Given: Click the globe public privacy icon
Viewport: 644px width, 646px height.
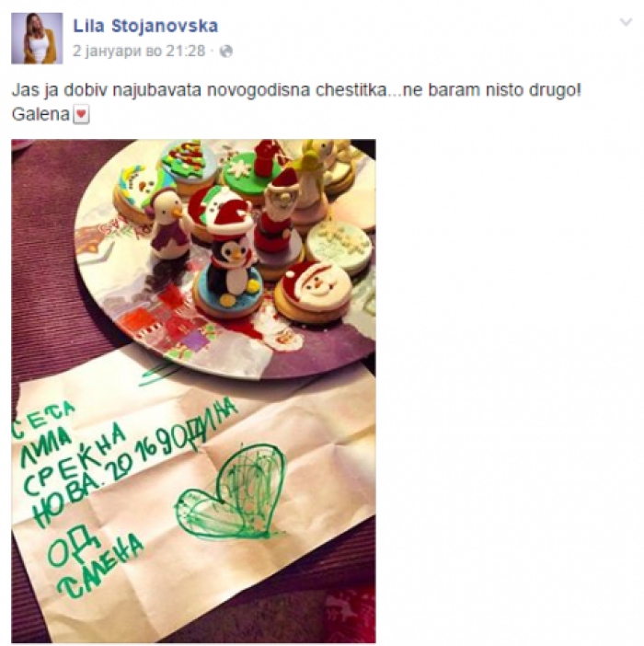Looking at the screenshot, I should (x=226, y=52).
